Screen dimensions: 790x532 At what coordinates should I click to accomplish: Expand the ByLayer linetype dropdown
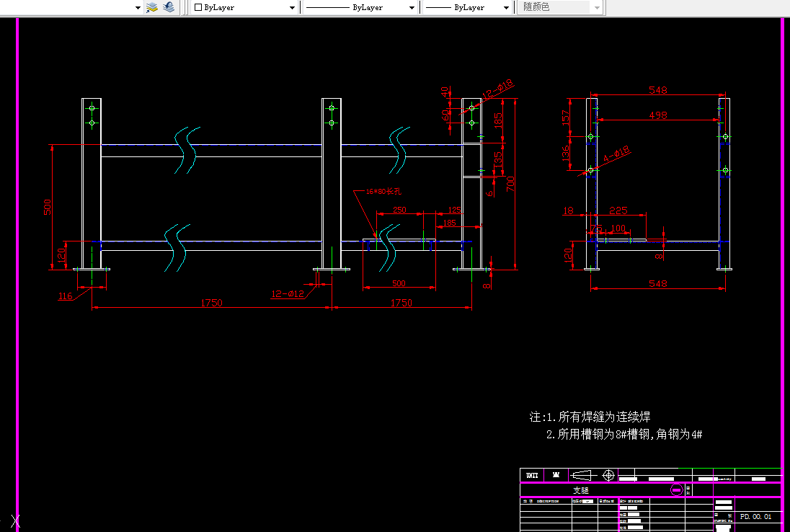(x=411, y=7)
